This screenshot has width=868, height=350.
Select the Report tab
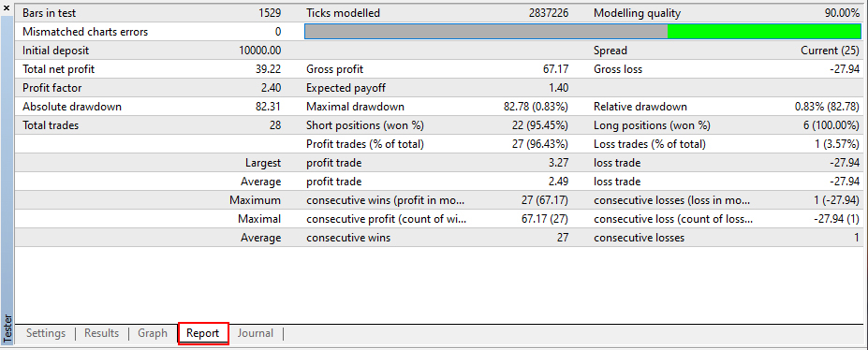(x=202, y=333)
